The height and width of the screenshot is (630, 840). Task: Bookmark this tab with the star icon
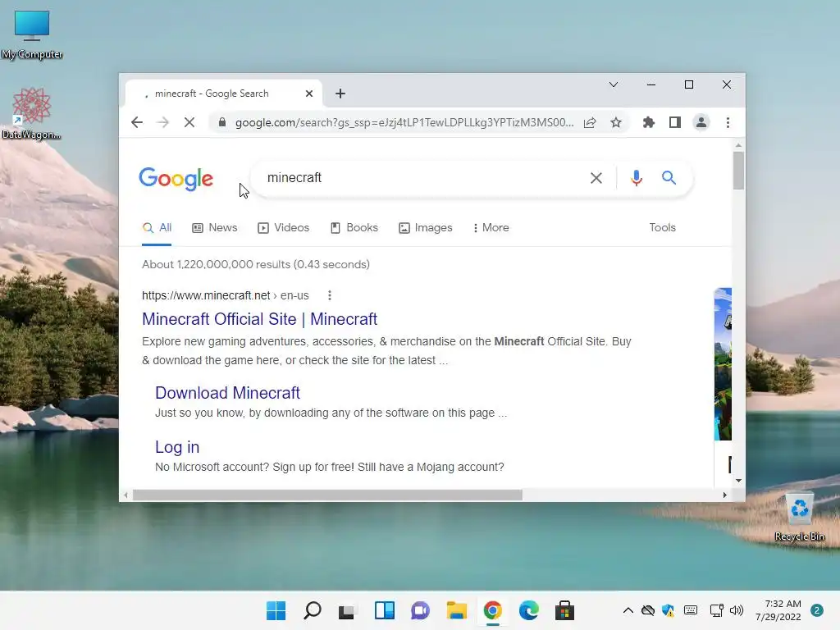(x=616, y=123)
